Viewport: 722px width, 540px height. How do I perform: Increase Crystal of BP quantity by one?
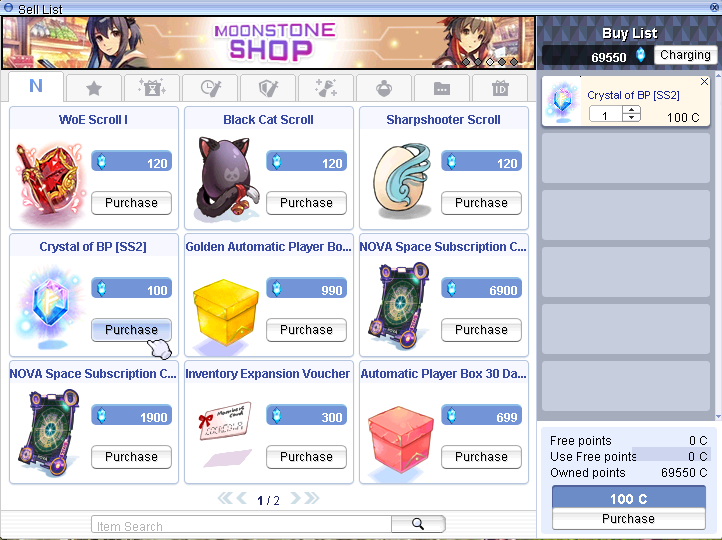(631, 110)
